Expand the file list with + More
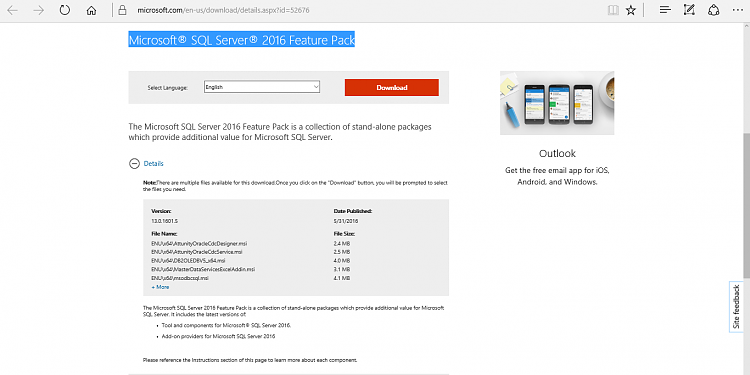This screenshot has width=750, height=375. 160,287
